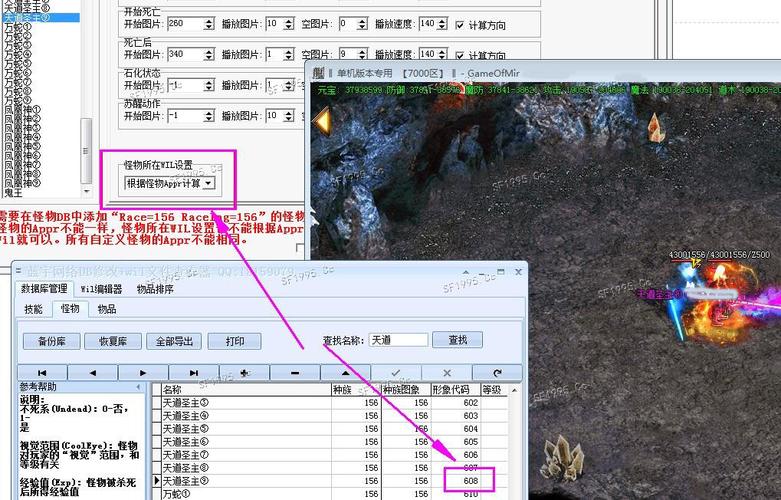
Task: Click spinner of 开始死亡 播放速度 140
Action: click(x=442, y=24)
